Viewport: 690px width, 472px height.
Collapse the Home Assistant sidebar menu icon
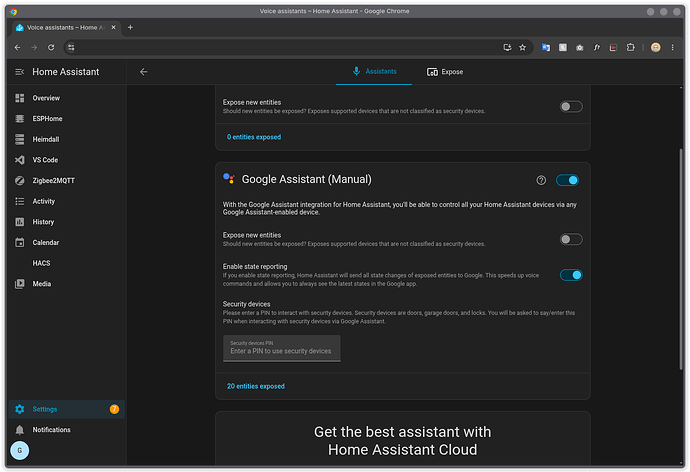20,72
